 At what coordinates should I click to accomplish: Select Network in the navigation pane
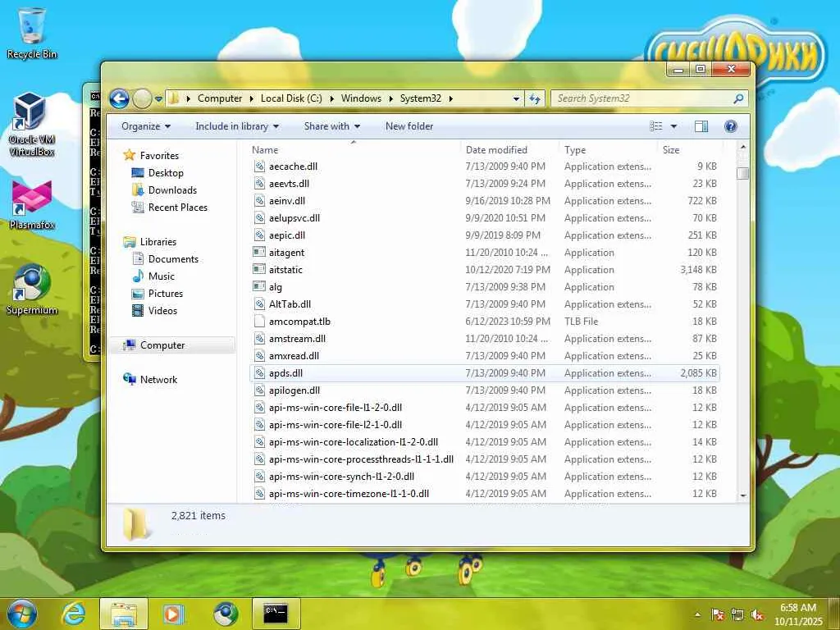click(158, 380)
